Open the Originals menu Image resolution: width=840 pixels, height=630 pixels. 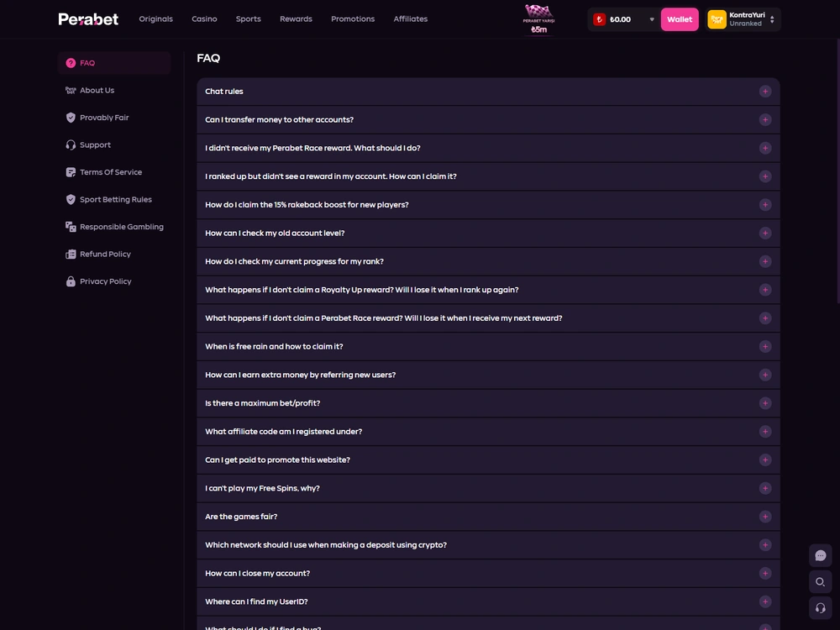(156, 19)
